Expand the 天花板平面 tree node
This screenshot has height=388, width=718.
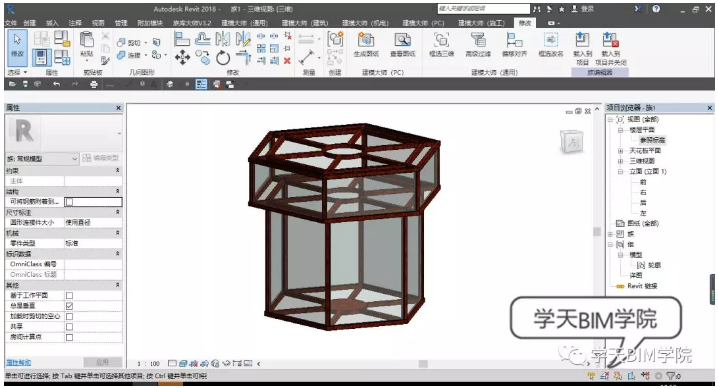click(620, 151)
